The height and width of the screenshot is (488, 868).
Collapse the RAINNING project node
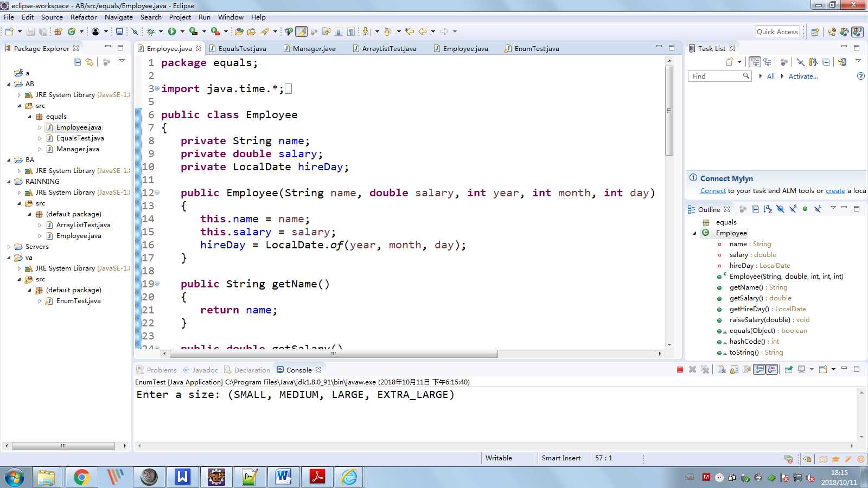tap(9, 182)
